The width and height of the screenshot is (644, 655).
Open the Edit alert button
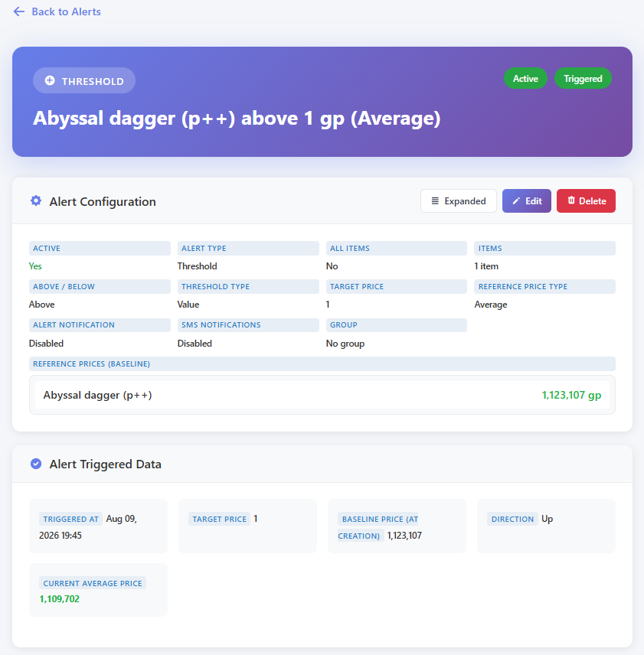[527, 201]
